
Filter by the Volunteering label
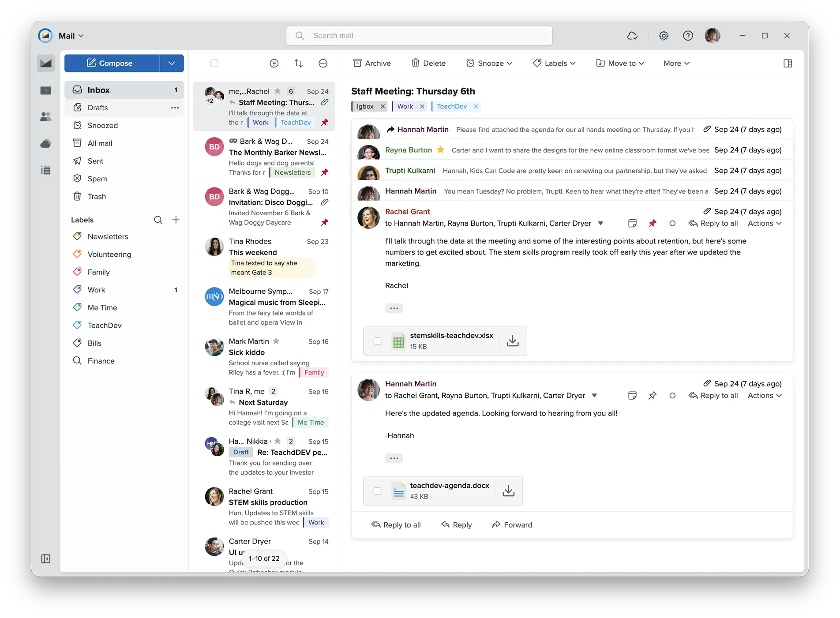pyautogui.click(x=124, y=255)
